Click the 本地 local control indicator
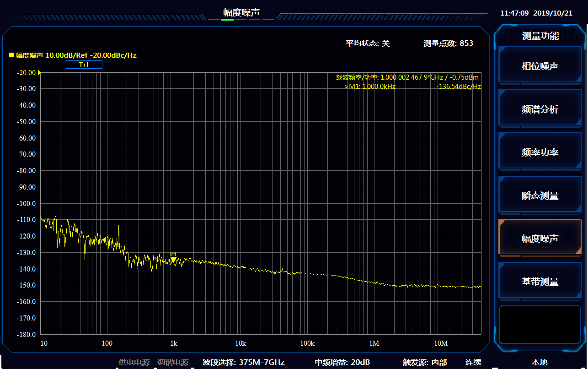Viewport: 588px width, 369px height. (x=539, y=362)
